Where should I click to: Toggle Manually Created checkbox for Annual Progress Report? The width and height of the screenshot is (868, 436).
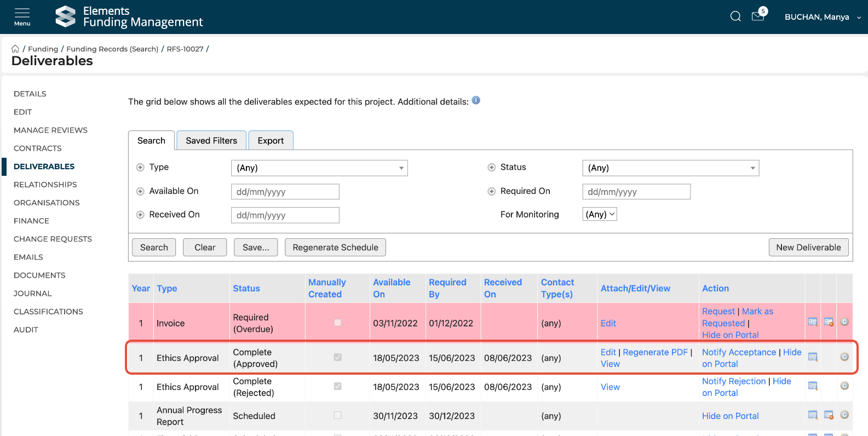[x=338, y=415]
